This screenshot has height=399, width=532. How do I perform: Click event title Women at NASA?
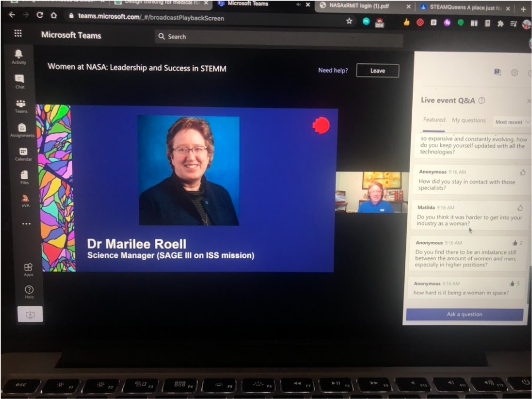137,68
